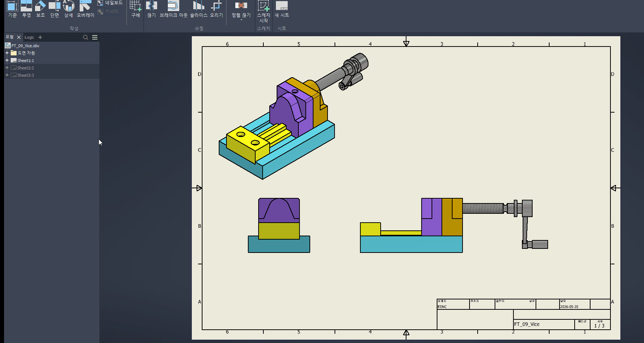Choose the 보조 auxiliary view tool
Screen dimensions: 644x343
click(40, 9)
